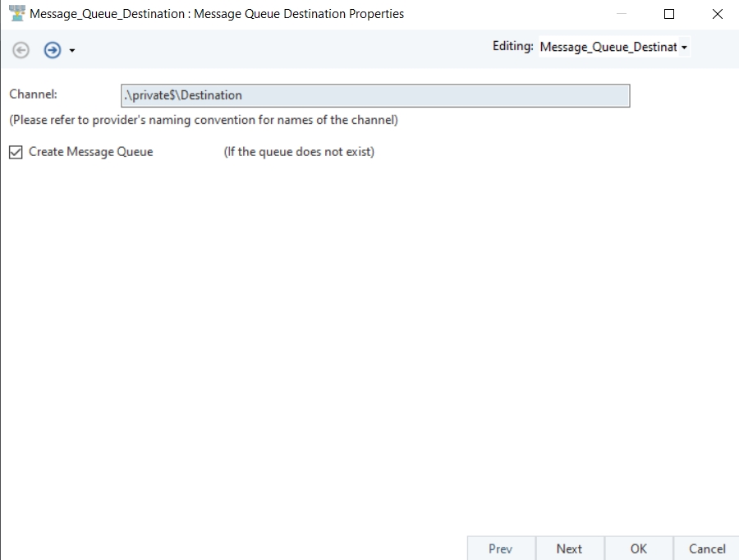Confirm with the OK button

[x=639, y=549]
